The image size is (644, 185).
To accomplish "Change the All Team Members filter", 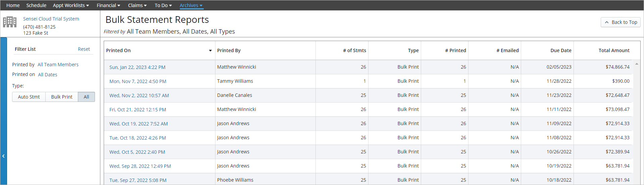I will click(x=58, y=65).
